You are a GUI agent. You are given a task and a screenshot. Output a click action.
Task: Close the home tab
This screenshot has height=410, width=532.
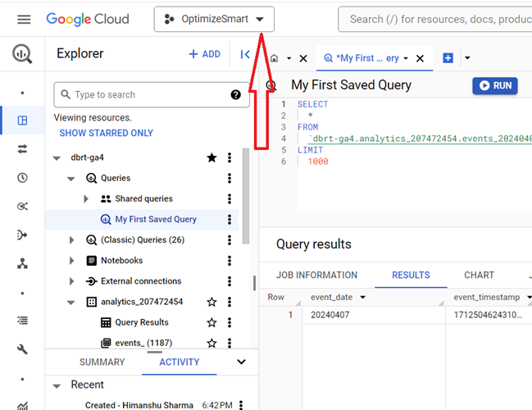(303, 58)
